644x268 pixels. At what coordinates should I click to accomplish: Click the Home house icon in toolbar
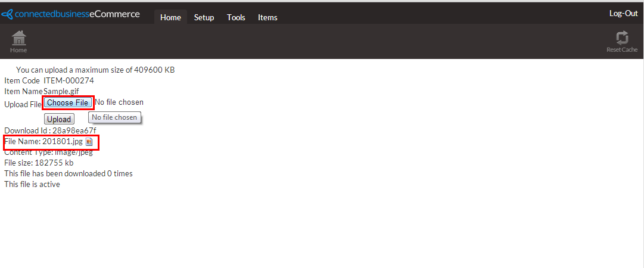pyautogui.click(x=18, y=38)
